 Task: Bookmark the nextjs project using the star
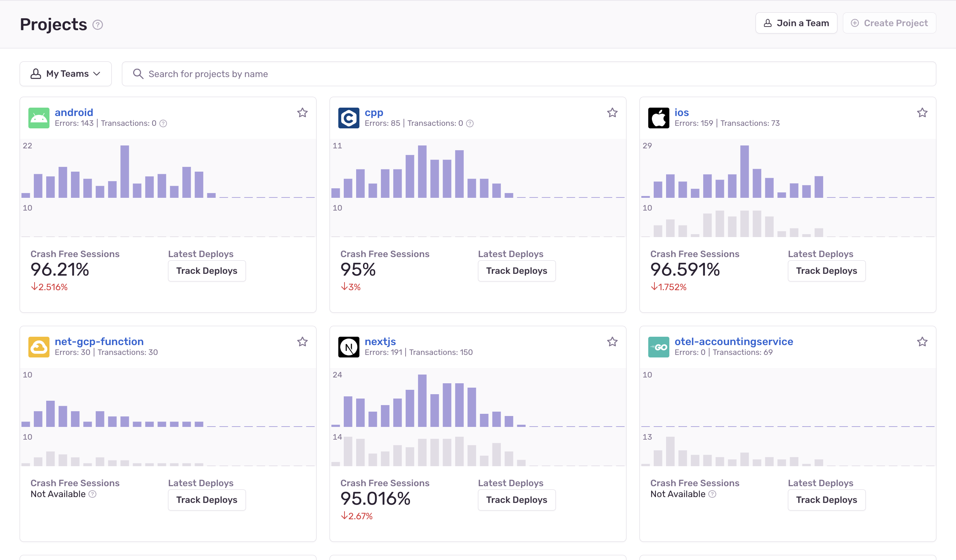pos(612,341)
